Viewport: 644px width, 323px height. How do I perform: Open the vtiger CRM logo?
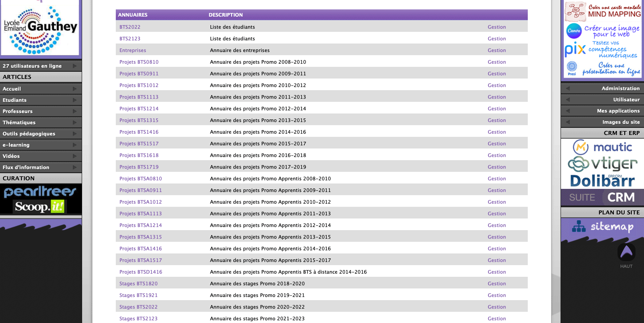(602, 163)
